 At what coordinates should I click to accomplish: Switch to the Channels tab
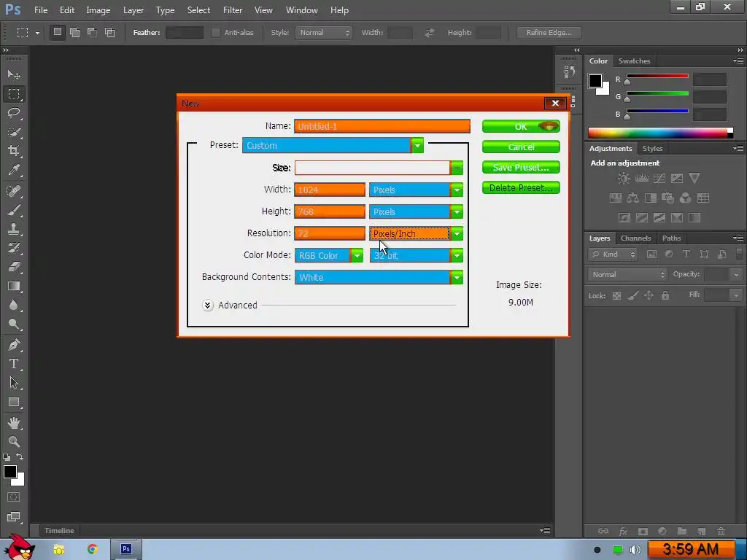635,238
